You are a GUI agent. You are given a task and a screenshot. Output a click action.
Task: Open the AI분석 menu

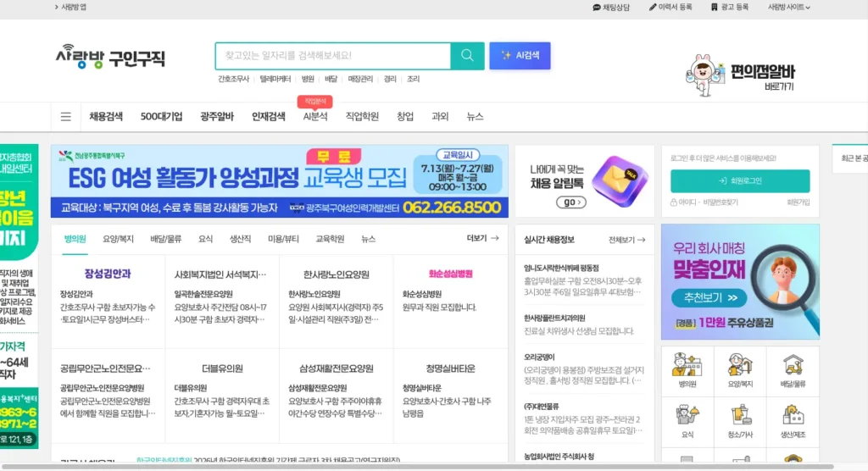tap(315, 117)
